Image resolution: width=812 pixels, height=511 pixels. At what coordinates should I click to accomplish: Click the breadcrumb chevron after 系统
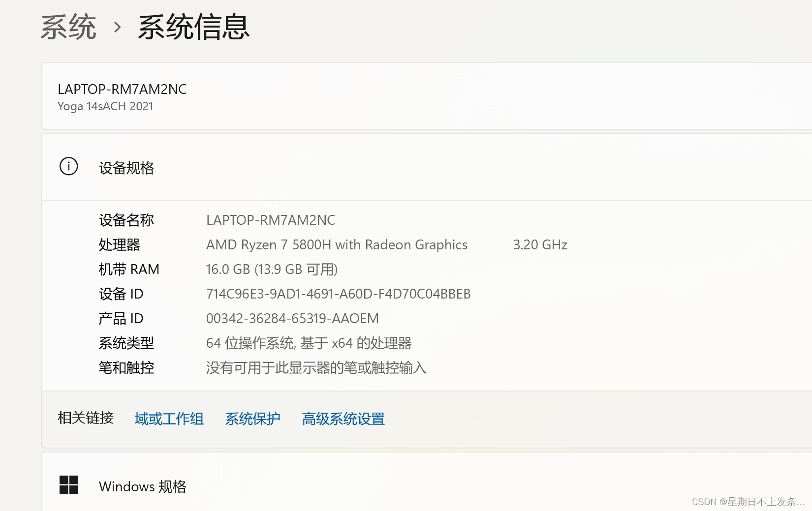(x=117, y=27)
